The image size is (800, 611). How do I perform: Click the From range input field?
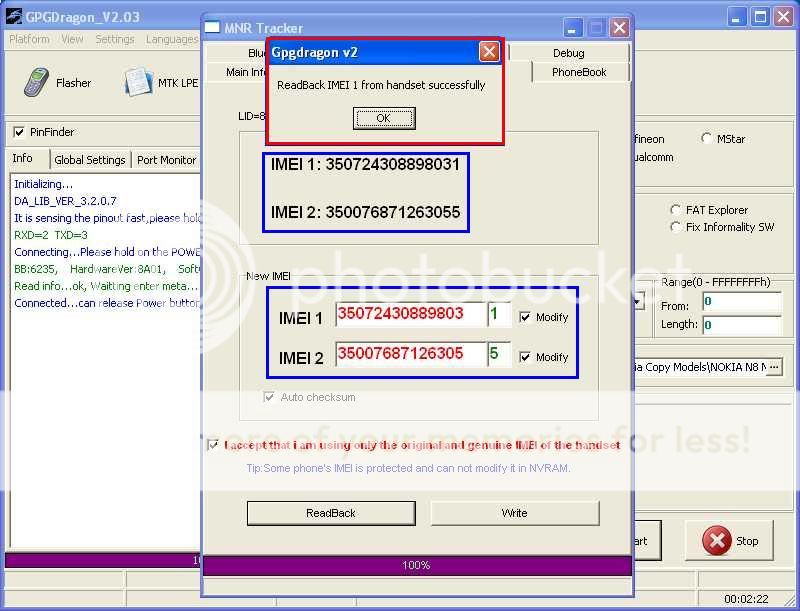(x=742, y=301)
